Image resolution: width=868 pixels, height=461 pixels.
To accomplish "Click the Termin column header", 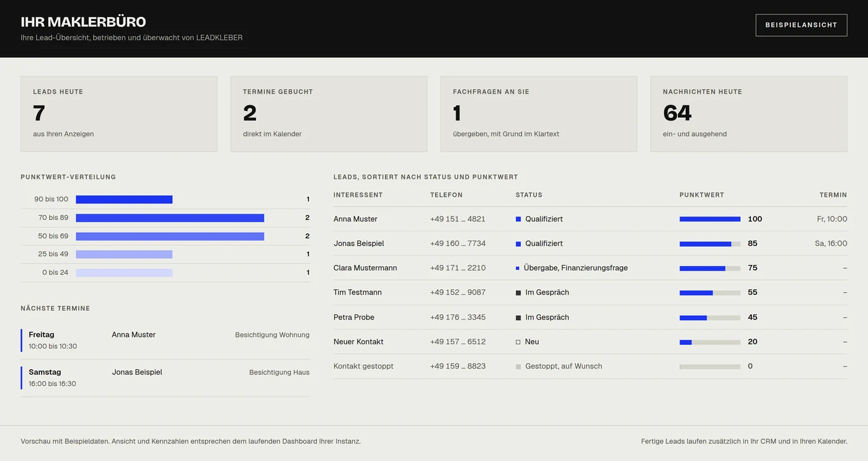I will (x=833, y=195).
